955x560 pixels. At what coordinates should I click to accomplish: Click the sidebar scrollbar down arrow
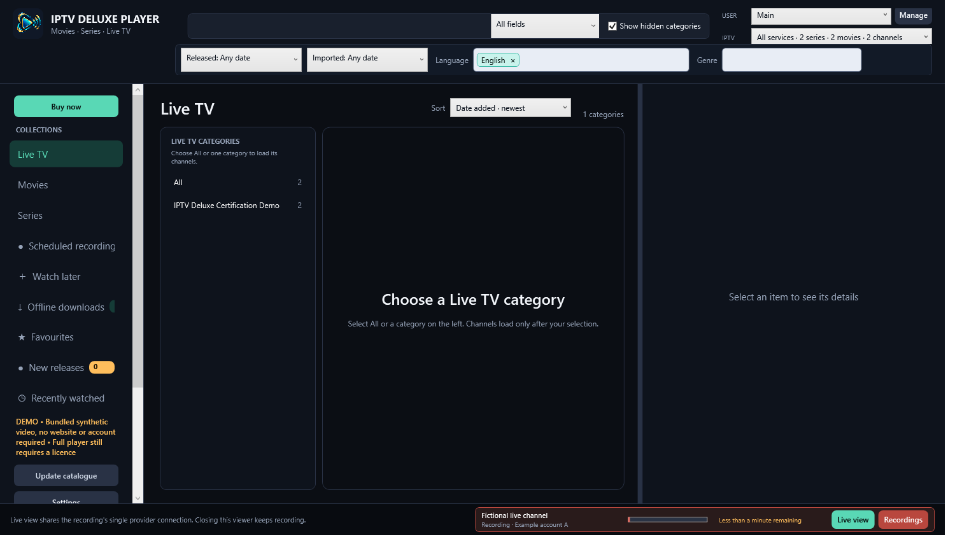pyautogui.click(x=138, y=498)
